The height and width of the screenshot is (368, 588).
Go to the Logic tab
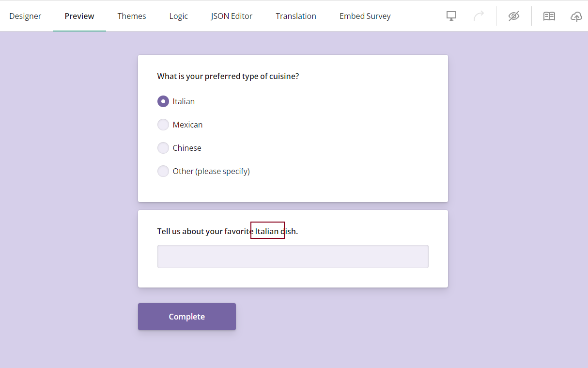(x=178, y=16)
